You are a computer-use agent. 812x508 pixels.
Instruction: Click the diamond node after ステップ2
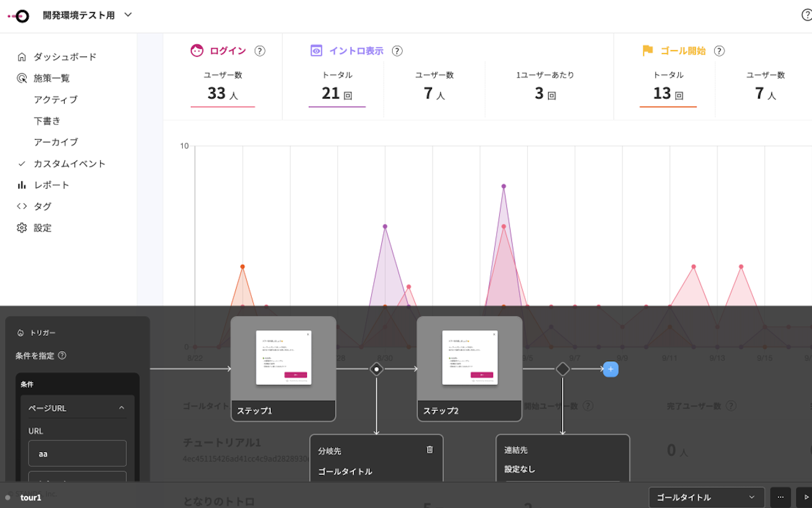(x=563, y=369)
